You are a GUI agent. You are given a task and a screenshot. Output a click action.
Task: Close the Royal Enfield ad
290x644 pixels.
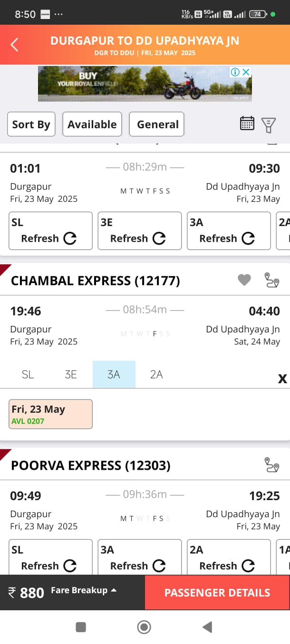(246, 72)
